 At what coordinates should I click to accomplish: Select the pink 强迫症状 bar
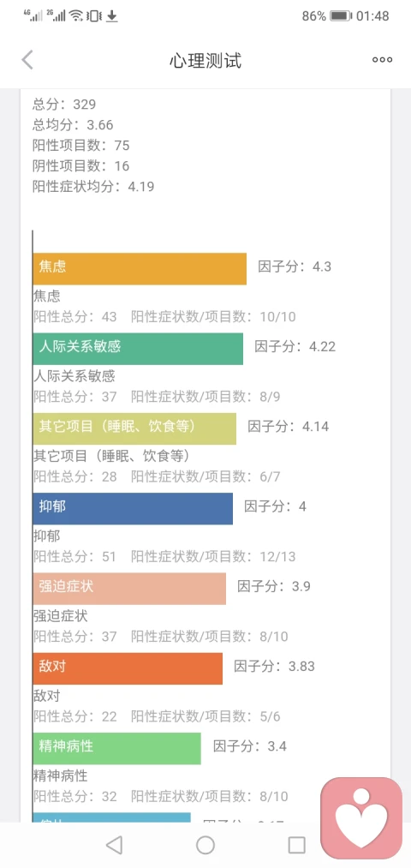(x=129, y=589)
